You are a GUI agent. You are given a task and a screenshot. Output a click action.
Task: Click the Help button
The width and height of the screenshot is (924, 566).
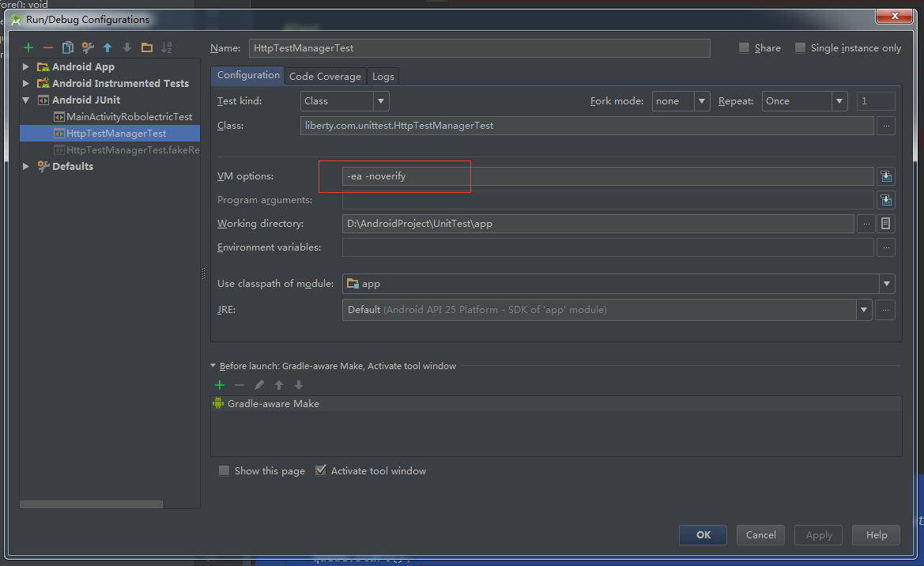[x=877, y=534]
